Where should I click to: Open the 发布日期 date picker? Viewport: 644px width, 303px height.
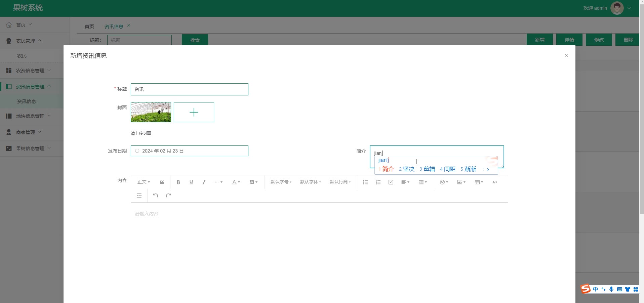pyautogui.click(x=190, y=151)
